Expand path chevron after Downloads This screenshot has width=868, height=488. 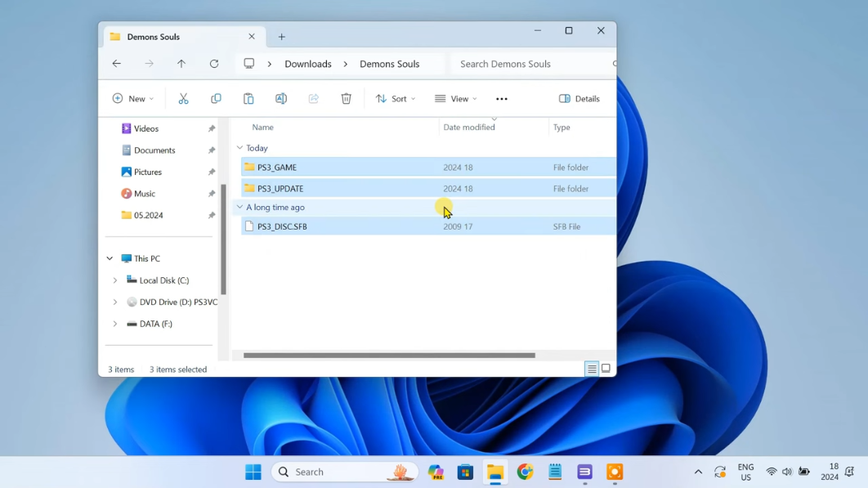tap(346, 64)
